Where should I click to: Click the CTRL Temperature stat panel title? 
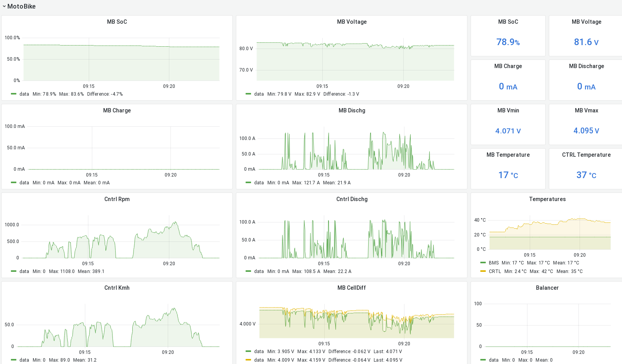click(586, 155)
